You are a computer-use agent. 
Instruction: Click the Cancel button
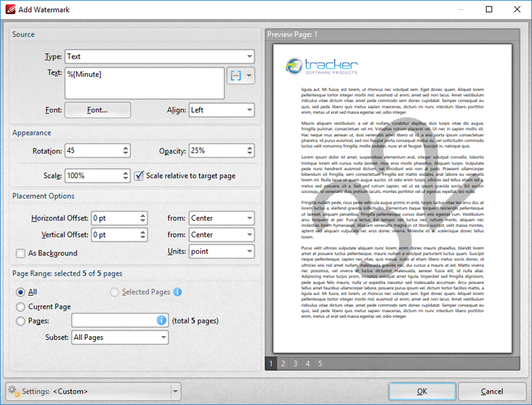pos(492,391)
